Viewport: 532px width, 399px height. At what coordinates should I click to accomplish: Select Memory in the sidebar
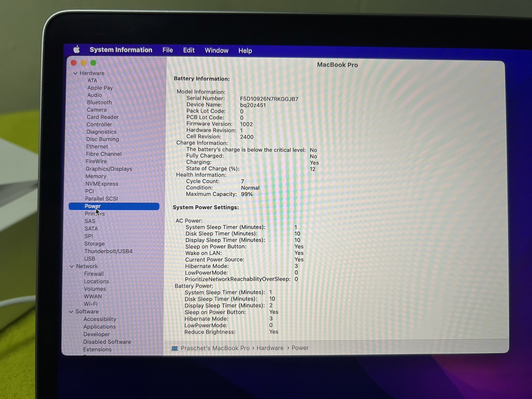tap(96, 176)
